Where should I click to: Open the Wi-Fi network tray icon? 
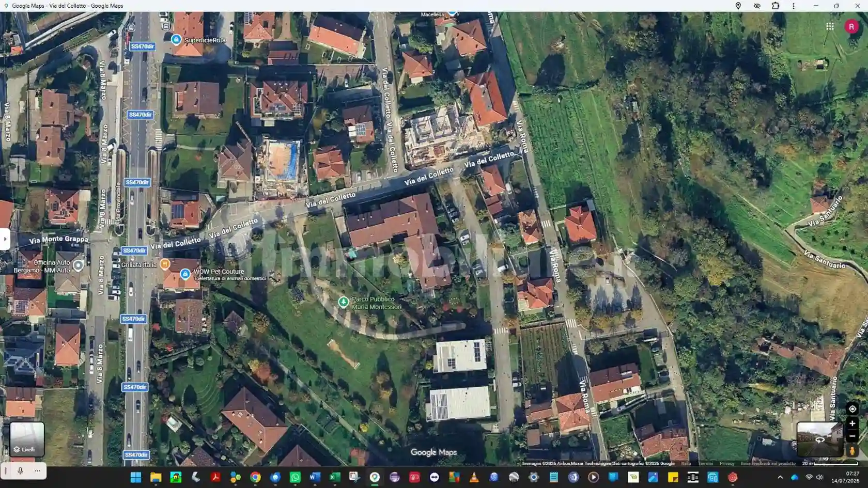[809, 477]
